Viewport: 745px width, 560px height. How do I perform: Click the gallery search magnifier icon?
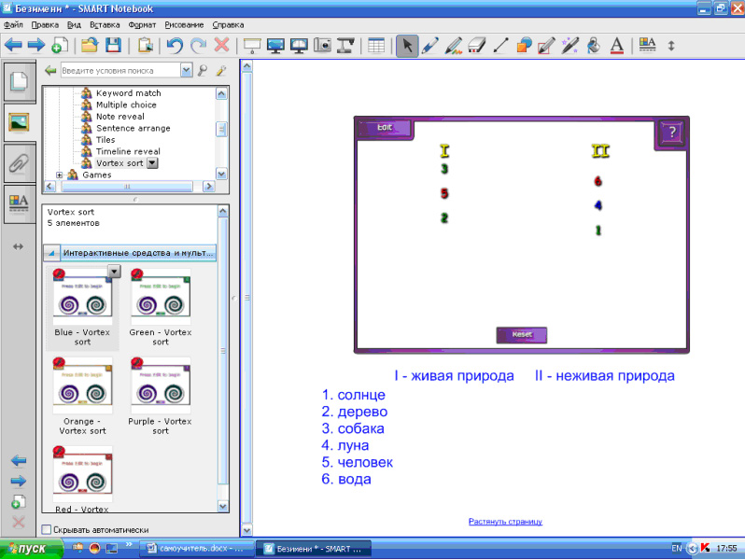(203, 70)
